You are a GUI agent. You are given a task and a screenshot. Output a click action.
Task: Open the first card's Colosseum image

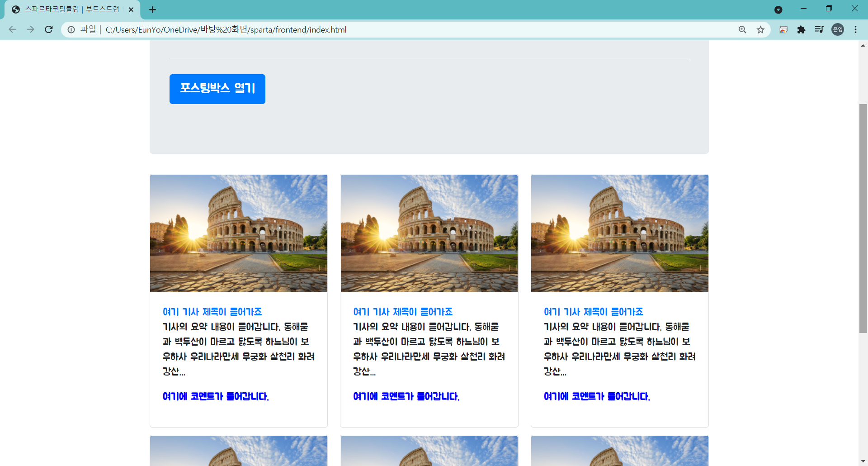pos(239,233)
